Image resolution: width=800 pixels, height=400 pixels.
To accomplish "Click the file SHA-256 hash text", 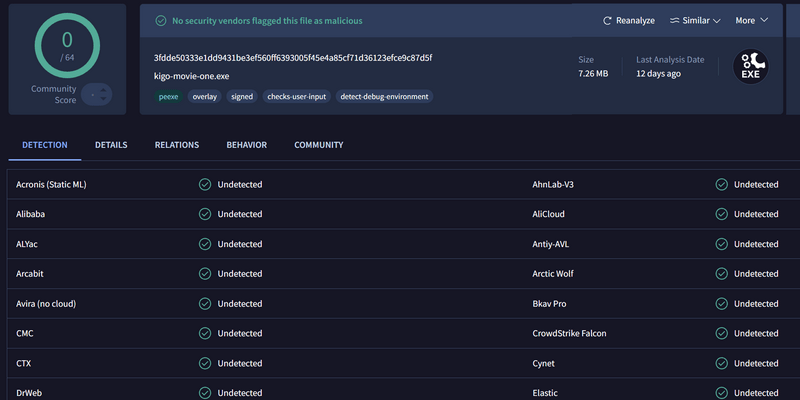I will coord(293,58).
